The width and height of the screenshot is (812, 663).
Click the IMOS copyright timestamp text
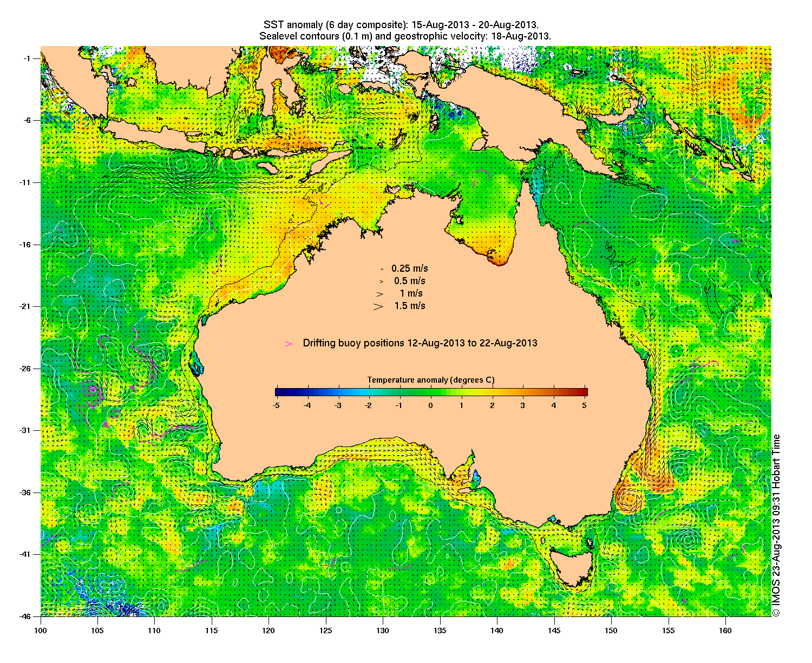tap(776, 525)
